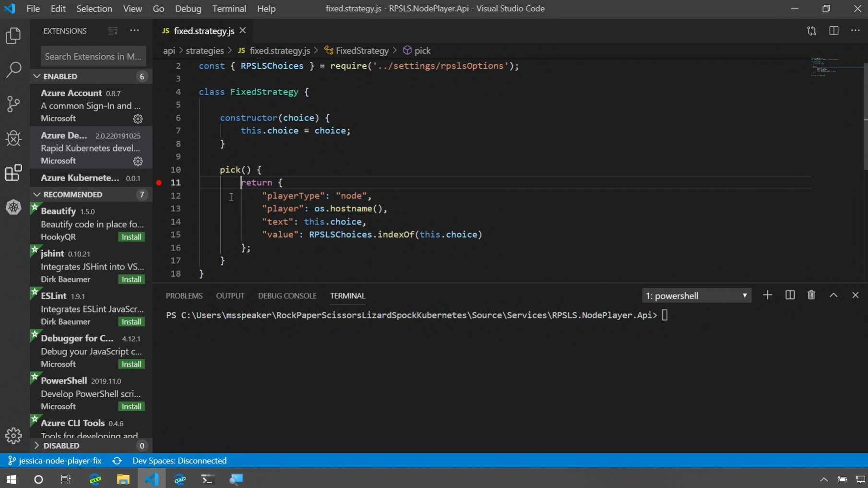868x488 pixels.
Task: Open the powershell terminal selector dropdown
Action: [x=696, y=296]
